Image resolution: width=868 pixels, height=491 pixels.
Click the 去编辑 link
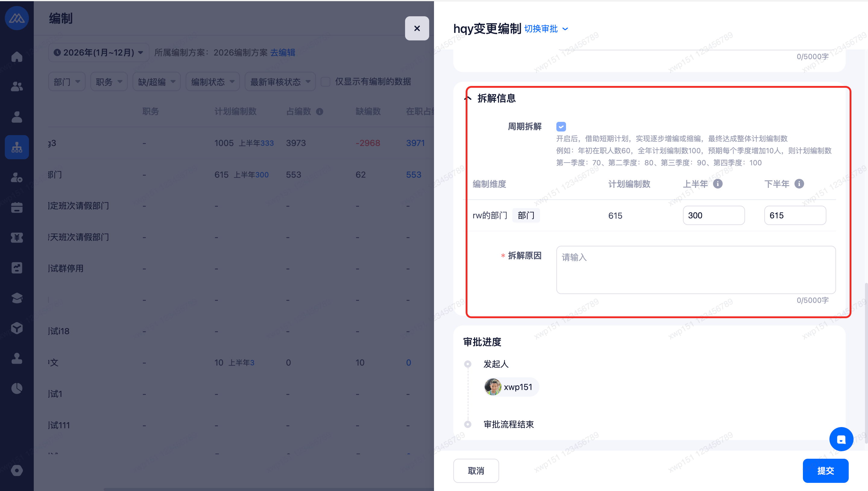[282, 52]
